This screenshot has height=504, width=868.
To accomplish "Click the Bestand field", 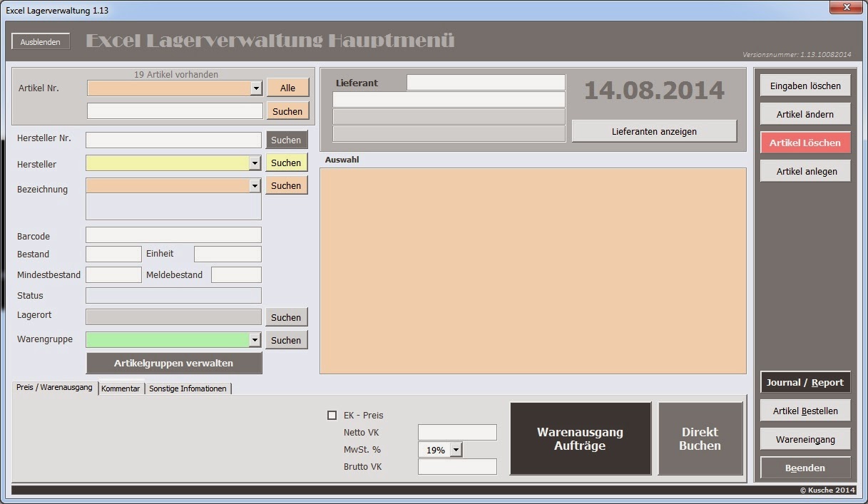I will (113, 254).
